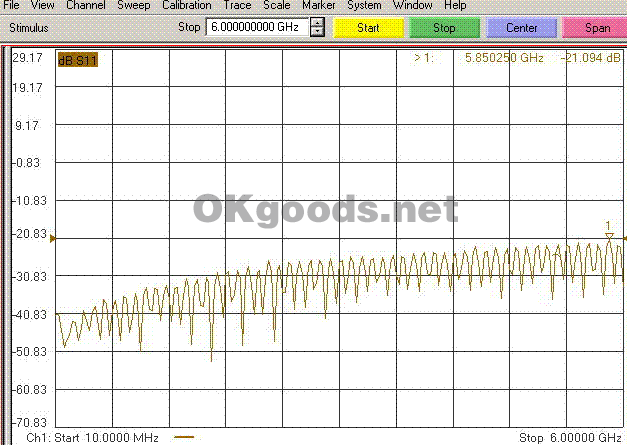Increase stop frequency with the up spinner arrow
Viewport: 627px width, 445px height.
317,23
